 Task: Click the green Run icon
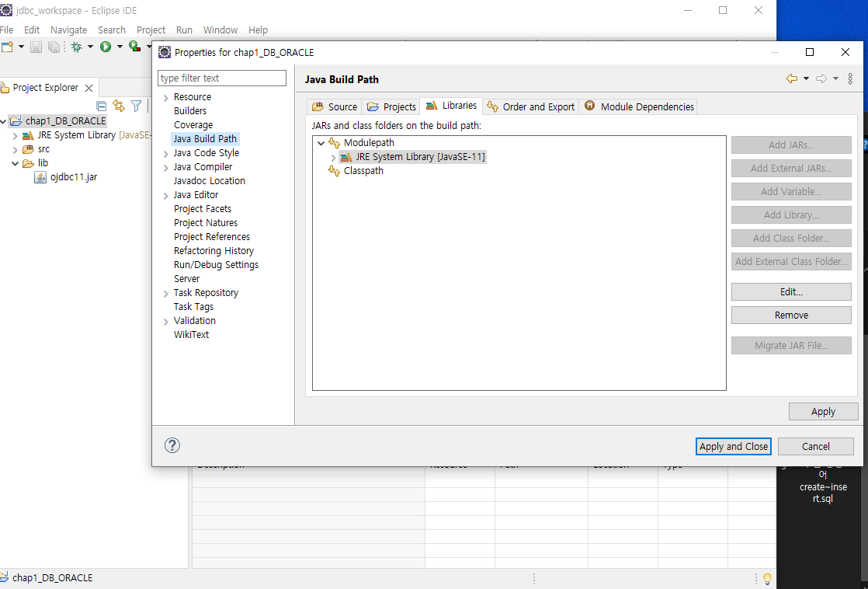point(106,47)
